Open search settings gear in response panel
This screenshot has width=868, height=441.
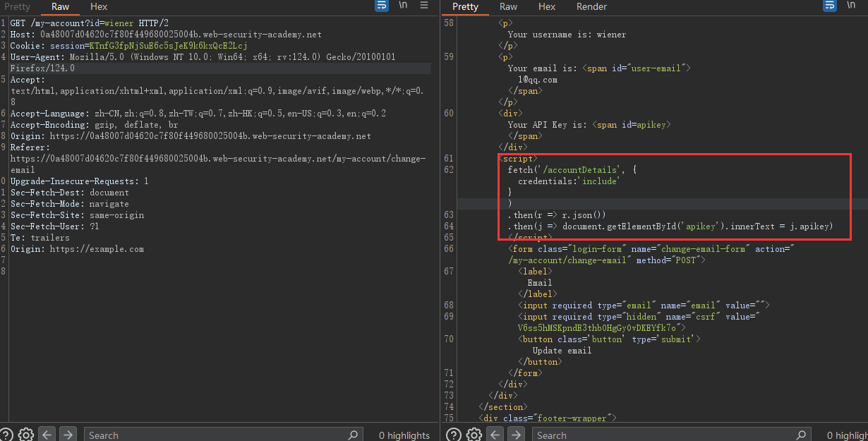pyautogui.click(x=474, y=435)
